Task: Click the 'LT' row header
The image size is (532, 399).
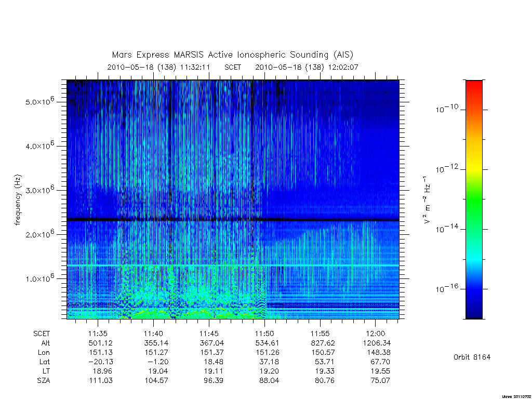Action: click(46, 371)
